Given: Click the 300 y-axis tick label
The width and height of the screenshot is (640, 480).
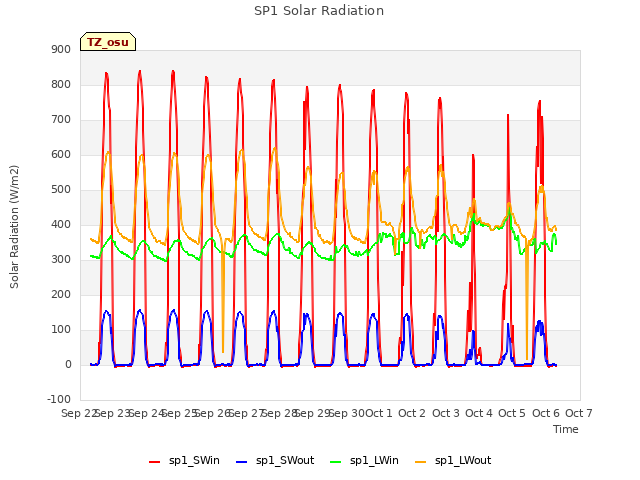Looking at the screenshot, I should 61,260.
